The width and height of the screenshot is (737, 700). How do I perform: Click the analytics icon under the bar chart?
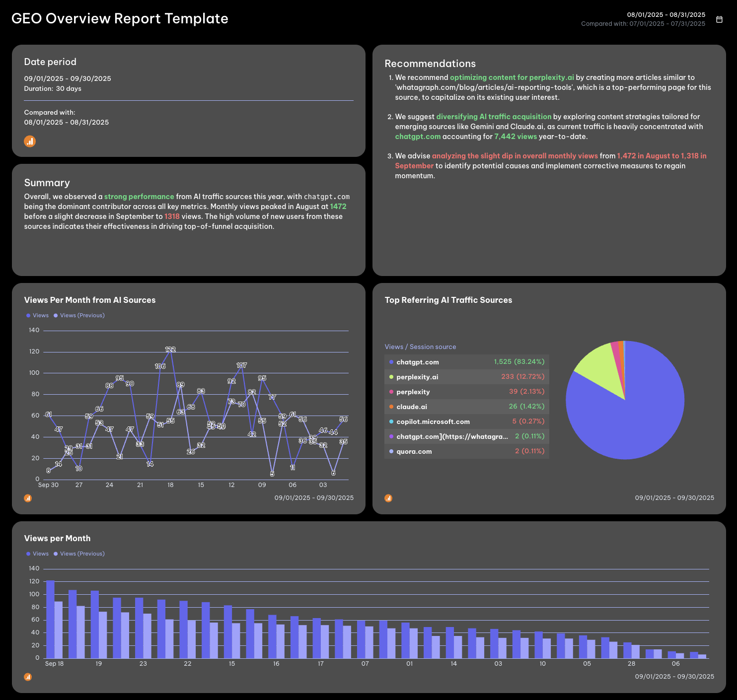coord(28,677)
